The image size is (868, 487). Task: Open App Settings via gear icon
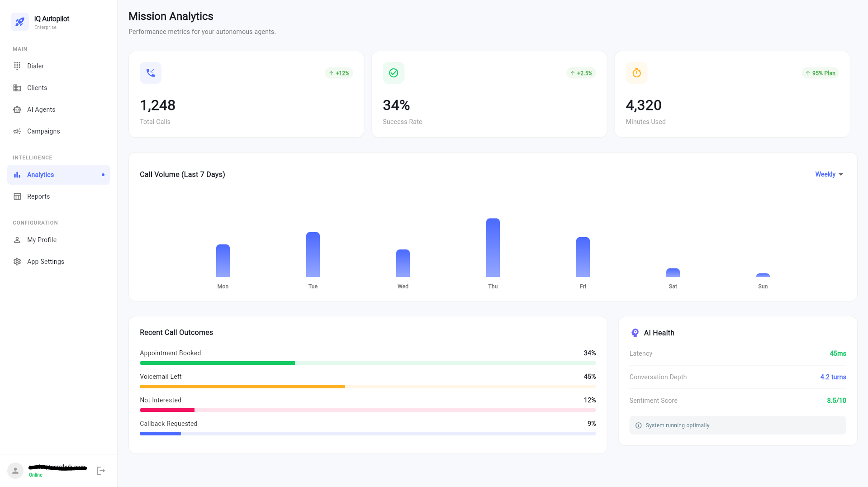tap(17, 262)
